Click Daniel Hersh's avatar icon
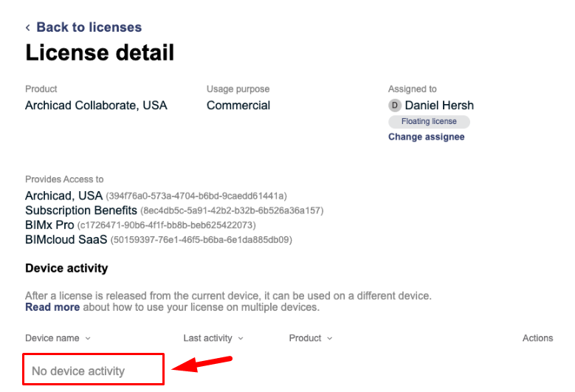This screenshot has height=392, width=575. [x=395, y=106]
